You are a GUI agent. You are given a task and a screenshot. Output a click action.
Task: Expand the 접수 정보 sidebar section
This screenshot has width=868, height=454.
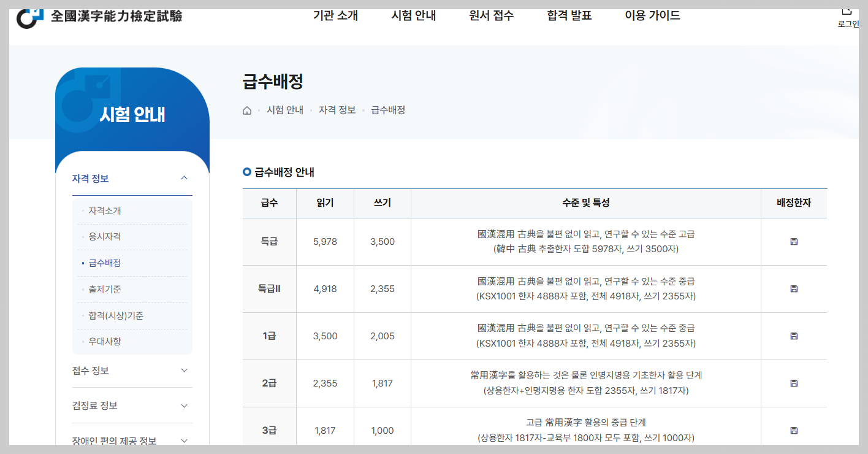(132, 371)
